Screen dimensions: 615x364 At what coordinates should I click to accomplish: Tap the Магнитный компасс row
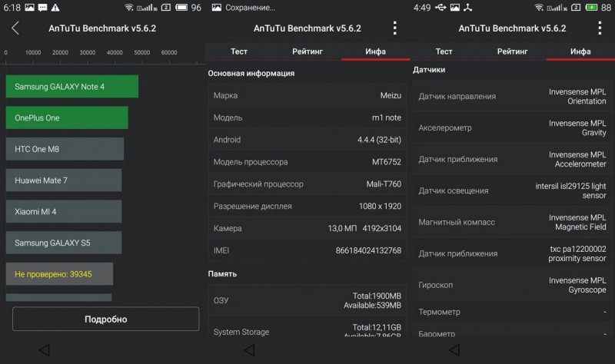[512, 222]
